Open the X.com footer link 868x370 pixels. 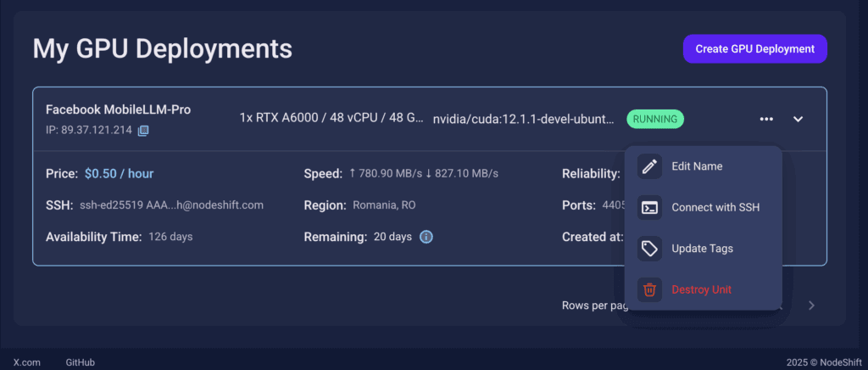click(x=27, y=362)
